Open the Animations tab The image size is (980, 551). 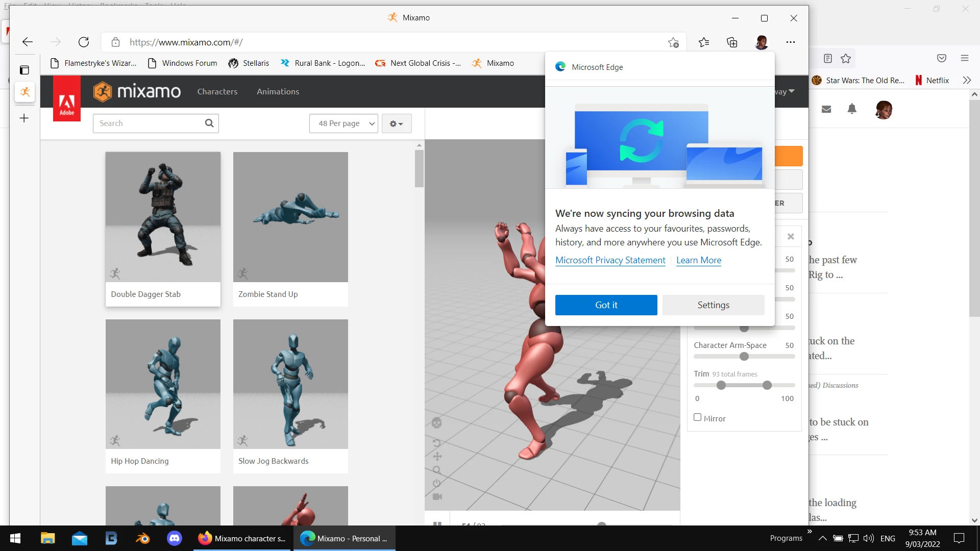278,92
